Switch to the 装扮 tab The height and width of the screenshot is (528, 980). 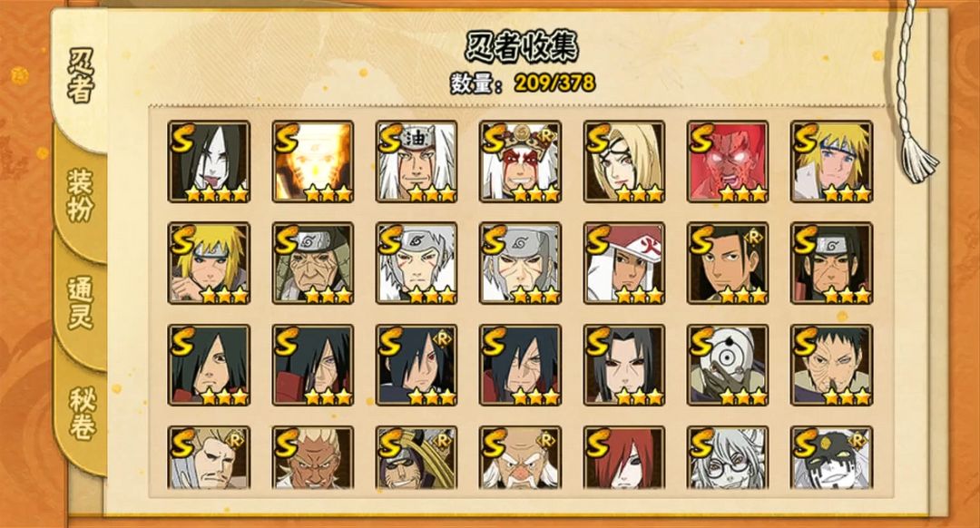tap(80, 194)
